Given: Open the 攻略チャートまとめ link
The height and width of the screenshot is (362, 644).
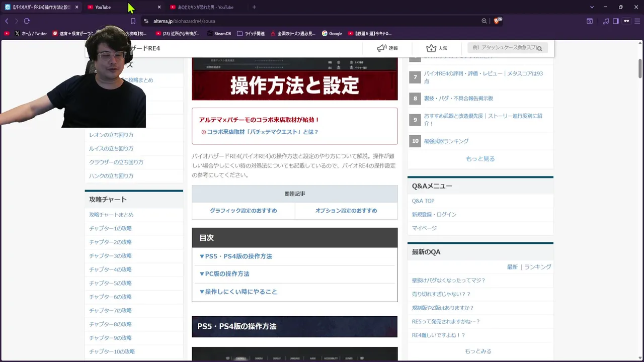Looking at the screenshot, I should (x=111, y=215).
